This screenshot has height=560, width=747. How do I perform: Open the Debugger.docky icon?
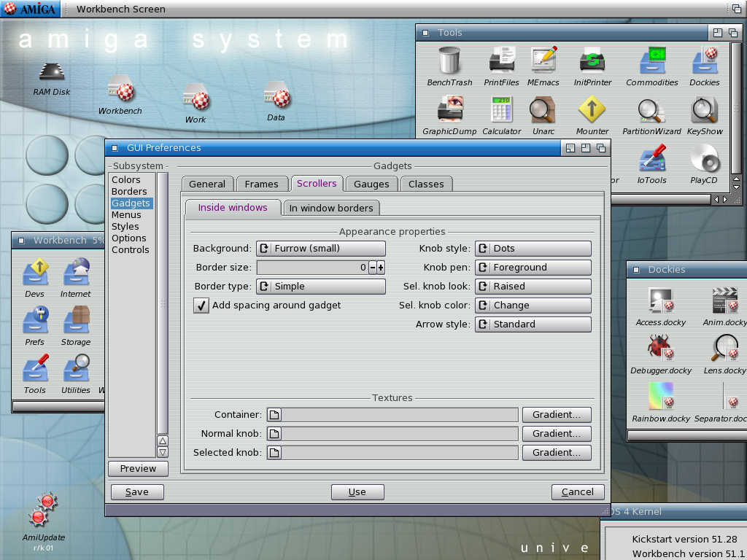click(x=660, y=349)
